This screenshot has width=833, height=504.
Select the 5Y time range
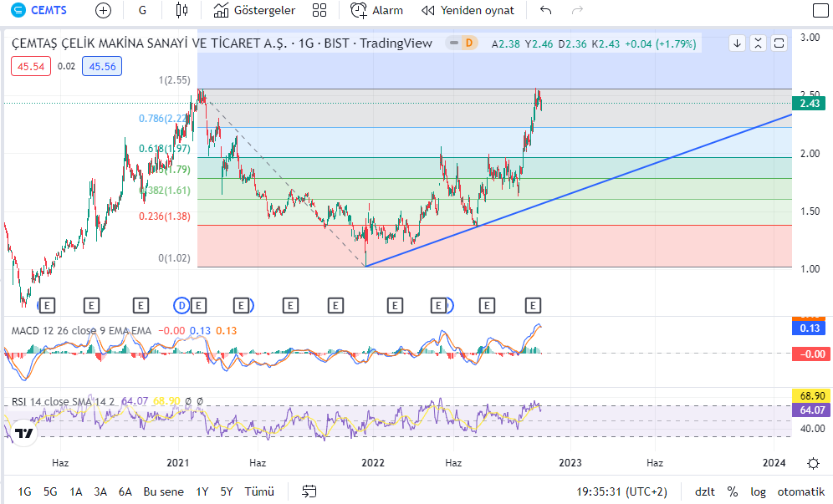(227, 491)
